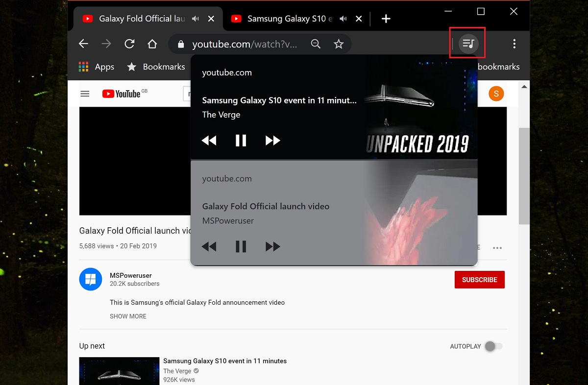This screenshot has height=385, width=588.
Task: Open the video's three-dot more actions menu
Action: 497,248
